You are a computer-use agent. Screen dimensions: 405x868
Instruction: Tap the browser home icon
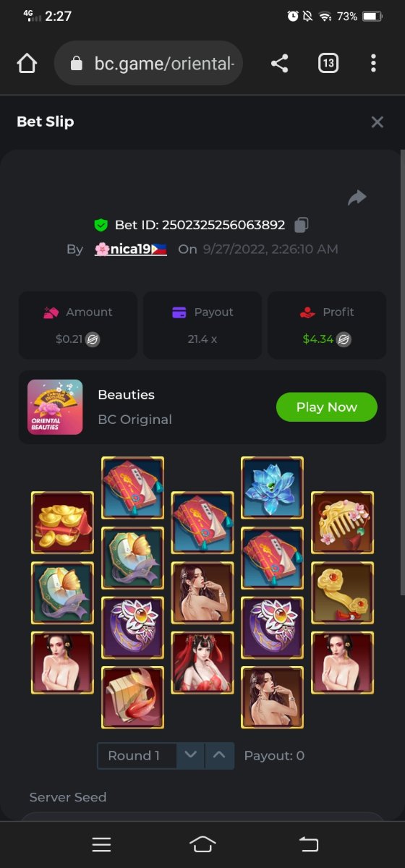pyautogui.click(x=27, y=64)
